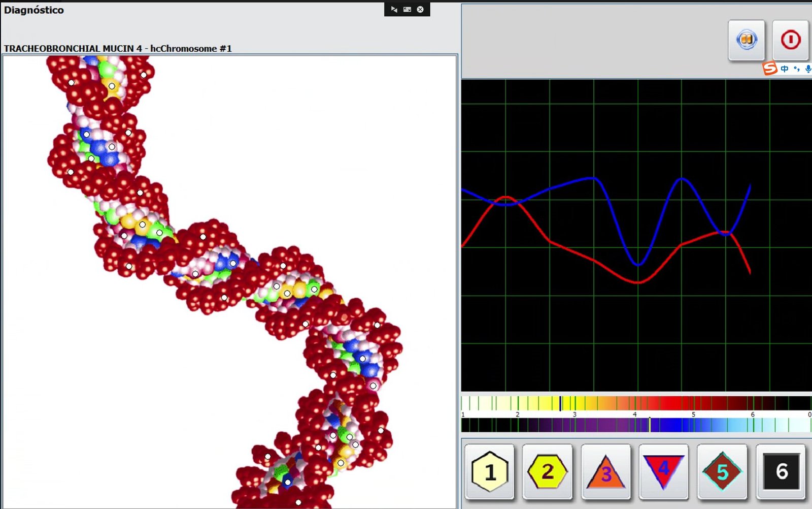Click the blue marker on the yellow-red spectrum
812x509 pixels.
[560, 403]
